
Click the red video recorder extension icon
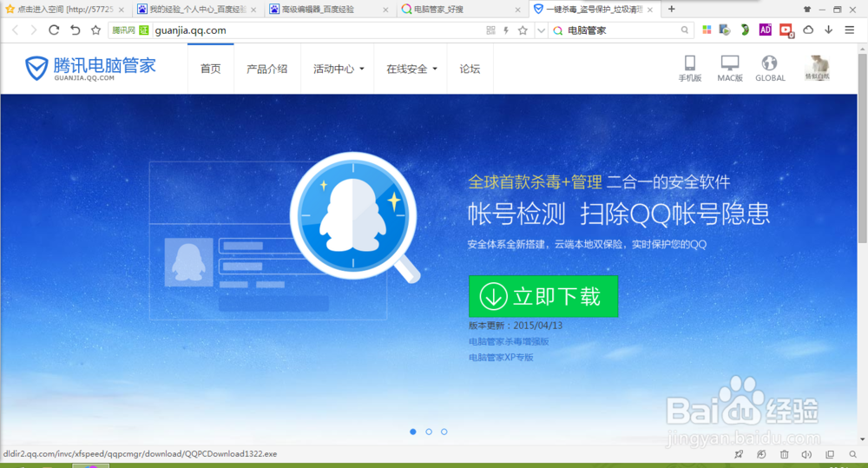pyautogui.click(x=786, y=30)
